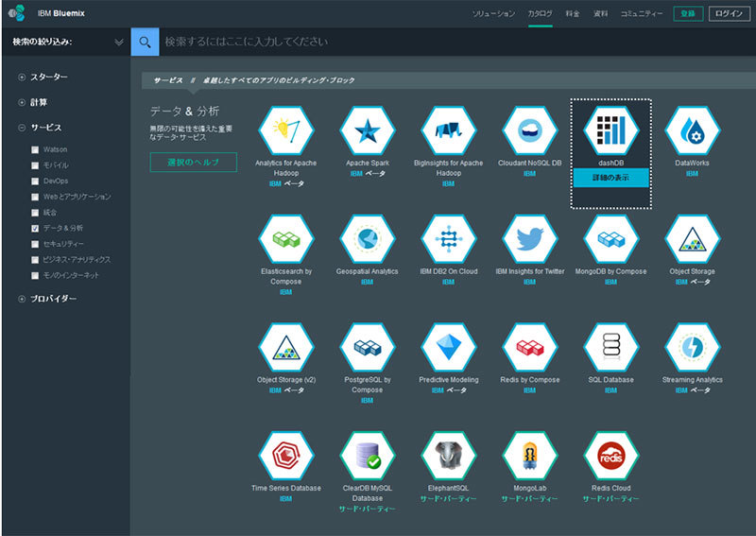Select the dashDB hexagon icon
The width and height of the screenshot is (756, 536).
click(610, 130)
